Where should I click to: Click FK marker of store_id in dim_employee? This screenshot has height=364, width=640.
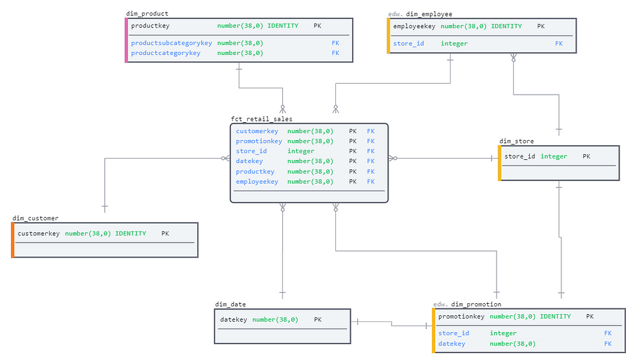point(559,44)
